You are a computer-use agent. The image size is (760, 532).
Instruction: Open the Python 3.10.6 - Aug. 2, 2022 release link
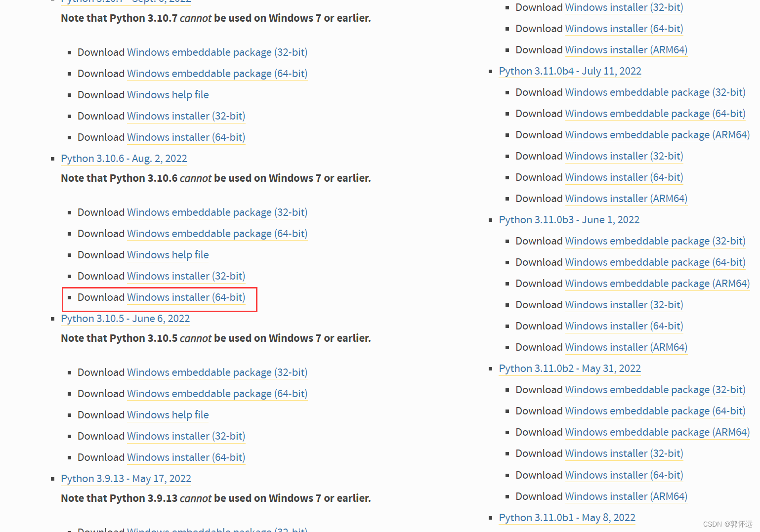tap(124, 159)
